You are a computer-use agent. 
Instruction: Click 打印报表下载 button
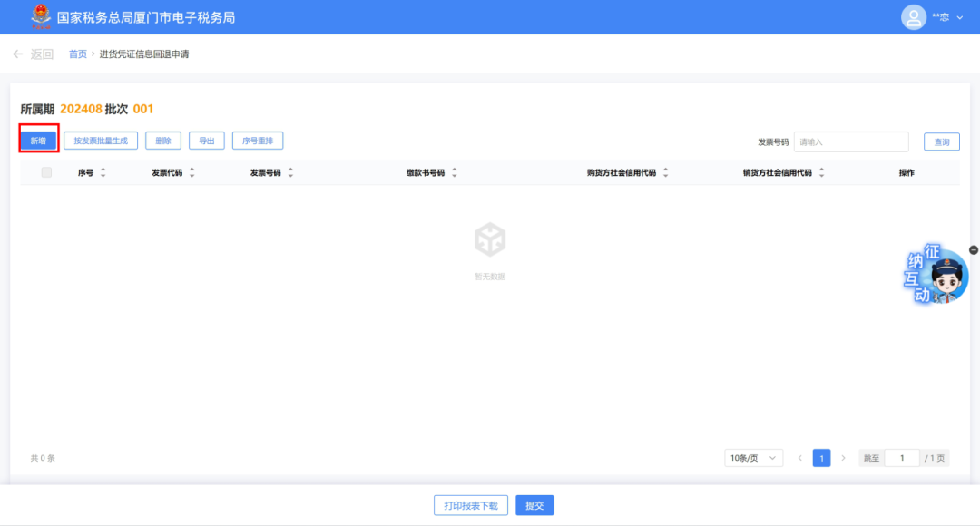[x=471, y=505]
